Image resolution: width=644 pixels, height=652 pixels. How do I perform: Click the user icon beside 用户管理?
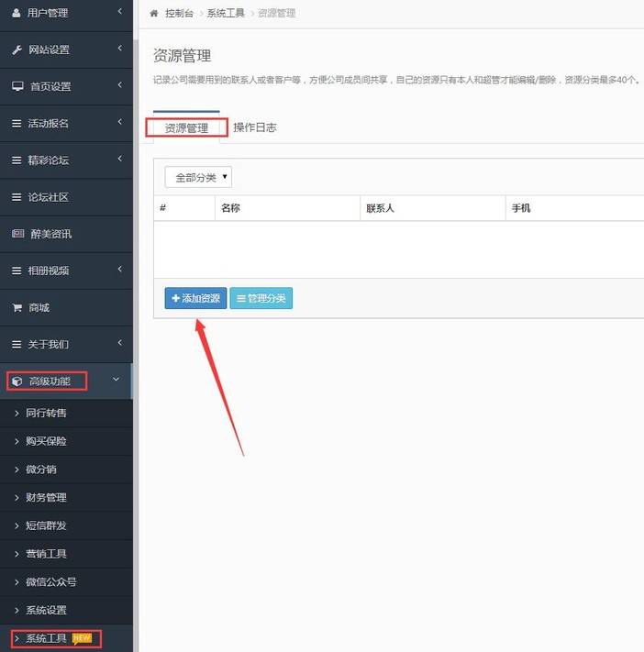17,13
